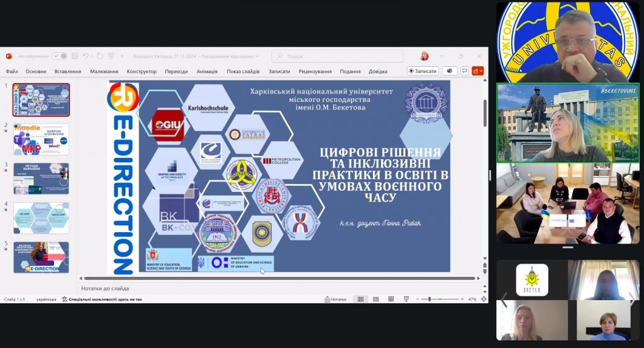The image size is (644, 348).
Task: Click the zoom slider in status bar
Action: point(439,299)
